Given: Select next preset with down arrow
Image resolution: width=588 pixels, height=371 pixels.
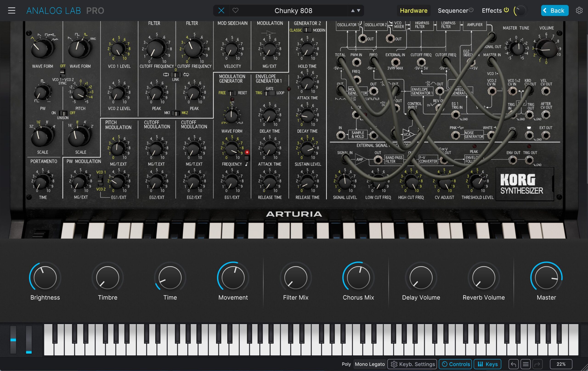Looking at the screenshot, I should (359, 11).
